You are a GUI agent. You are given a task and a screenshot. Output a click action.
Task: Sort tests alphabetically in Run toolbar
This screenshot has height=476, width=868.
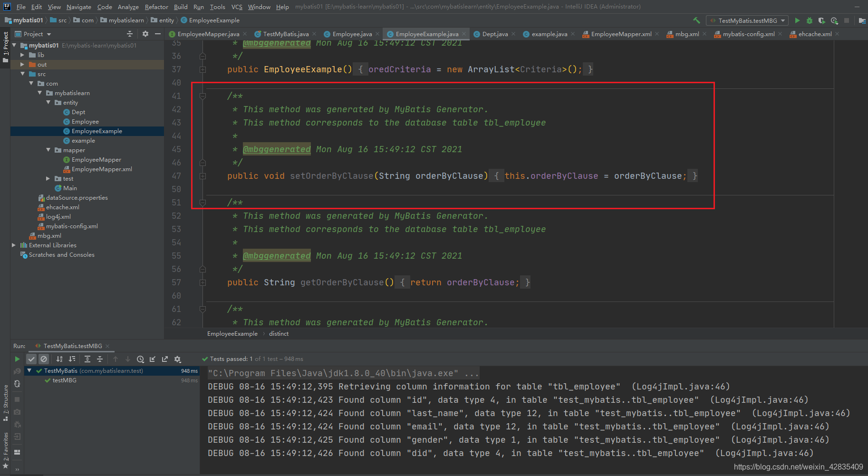(59, 359)
